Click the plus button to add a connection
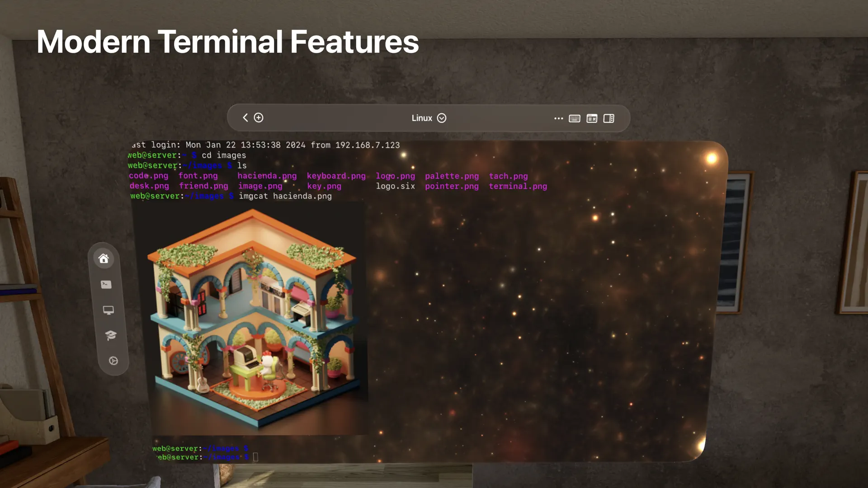868x488 pixels. pyautogui.click(x=259, y=117)
